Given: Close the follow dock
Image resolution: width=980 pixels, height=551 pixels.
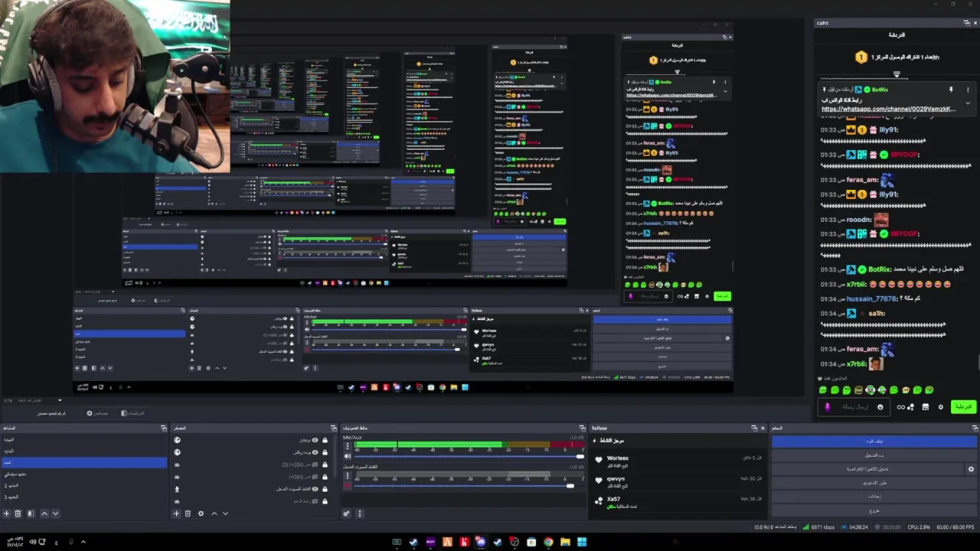Looking at the screenshot, I should 763,428.
